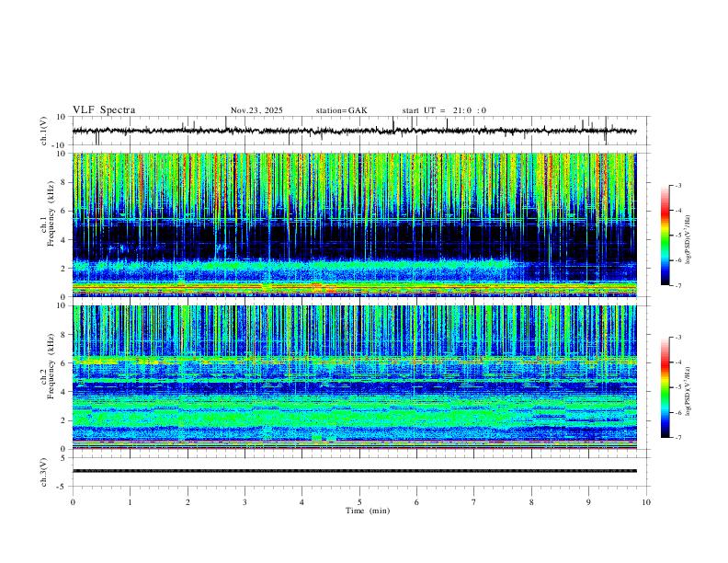Click the time axis tick label '0'
Screen dimensions: 728x563
73,502
